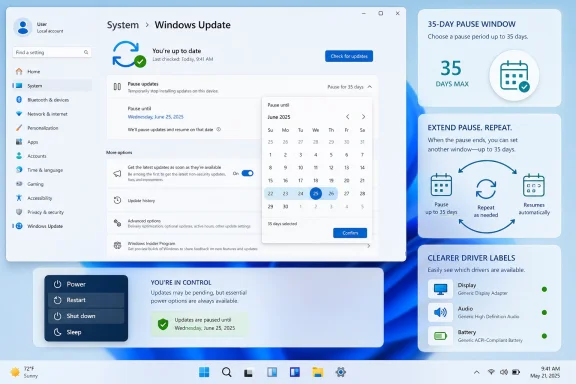The image size is (576, 384).
Task: Click the Wednesday, June 25, 2025 link
Action: click(155, 117)
